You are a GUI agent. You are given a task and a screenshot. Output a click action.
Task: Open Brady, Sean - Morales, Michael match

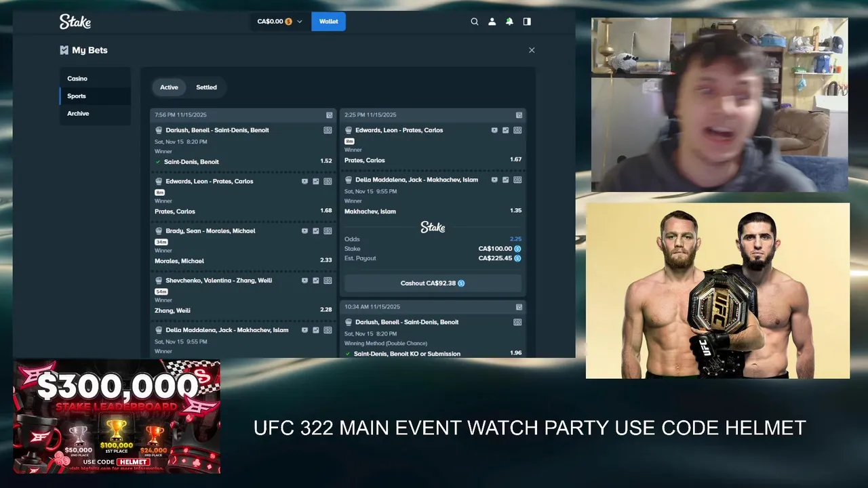pyautogui.click(x=210, y=231)
